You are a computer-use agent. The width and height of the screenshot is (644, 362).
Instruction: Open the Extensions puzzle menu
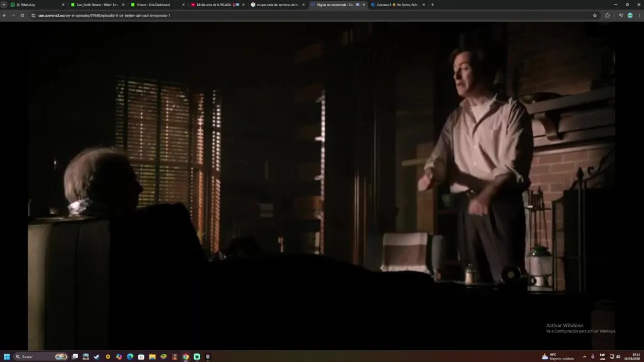(607, 16)
